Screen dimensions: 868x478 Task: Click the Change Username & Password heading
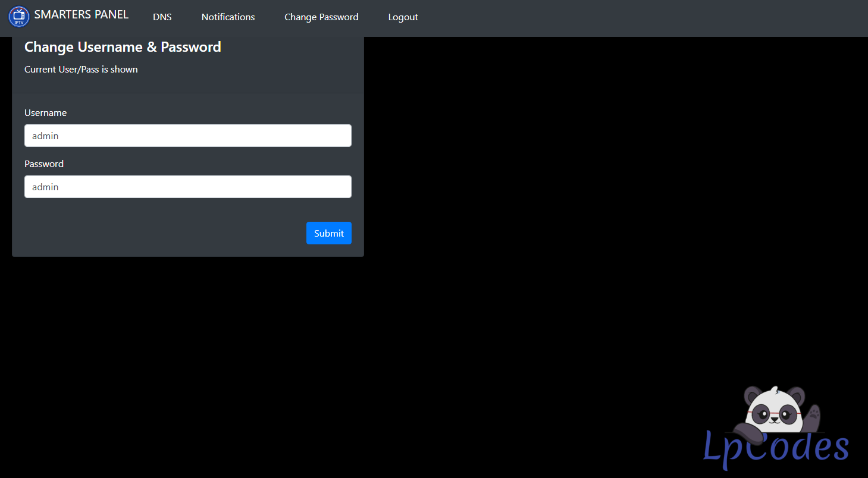tap(123, 47)
